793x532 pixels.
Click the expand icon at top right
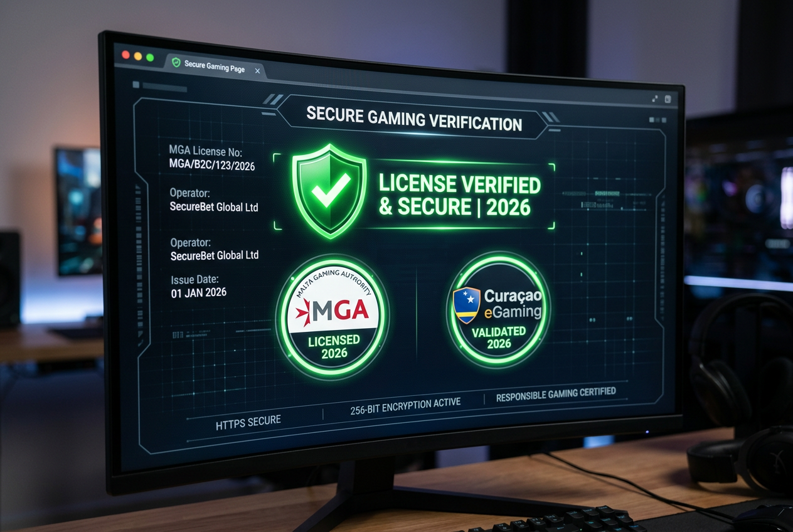click(655, 98)
